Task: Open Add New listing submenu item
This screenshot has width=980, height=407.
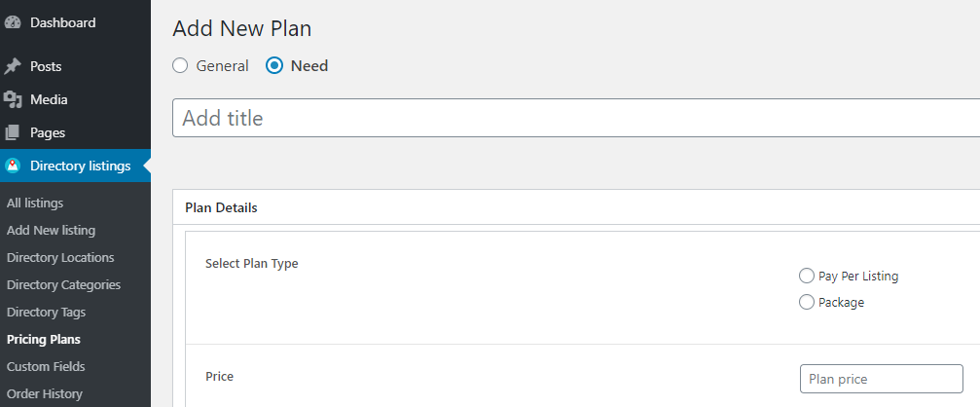Action: click(52, 230)
